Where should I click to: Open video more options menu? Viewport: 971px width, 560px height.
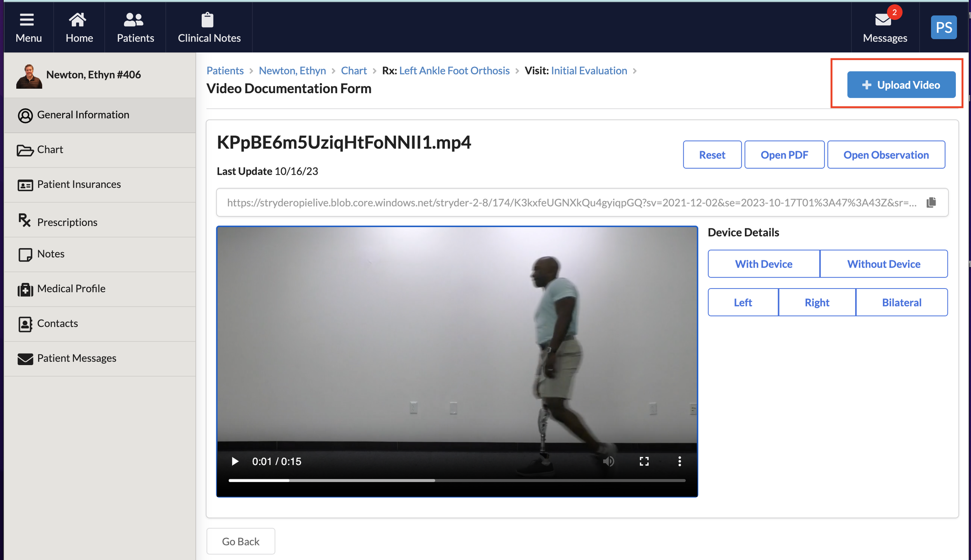[679, 461]
